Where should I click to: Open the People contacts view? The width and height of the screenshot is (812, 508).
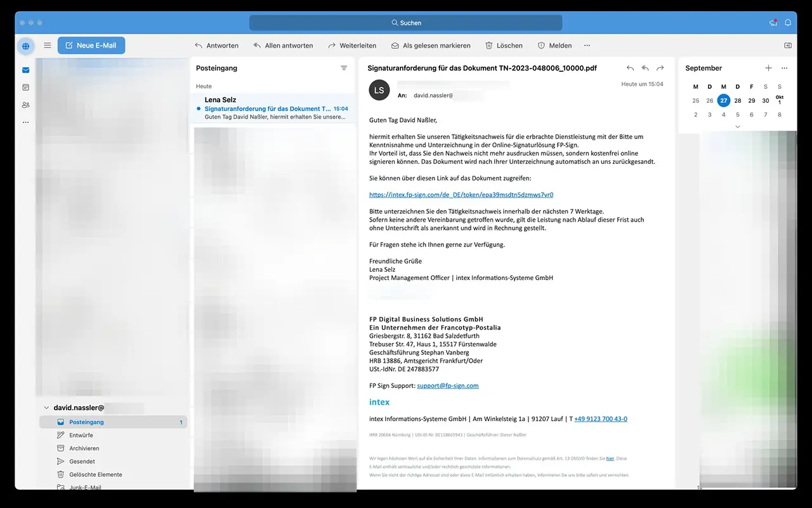coord(25,105)
